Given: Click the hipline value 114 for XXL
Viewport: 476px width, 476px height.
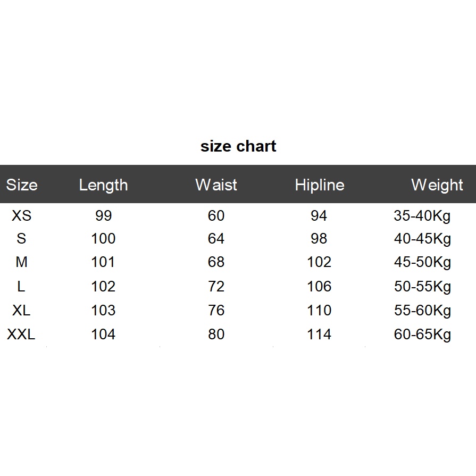Looking at the screenshot, I should click(x=319, y=334).
